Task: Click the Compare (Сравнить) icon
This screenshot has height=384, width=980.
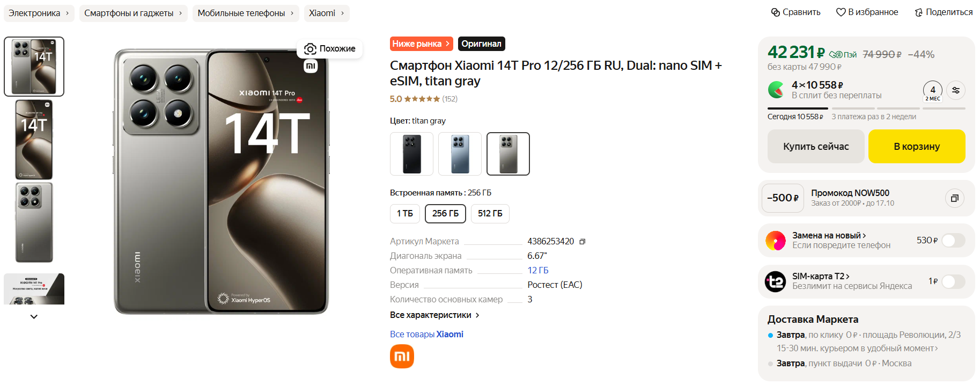Action: tap(776, 12)
